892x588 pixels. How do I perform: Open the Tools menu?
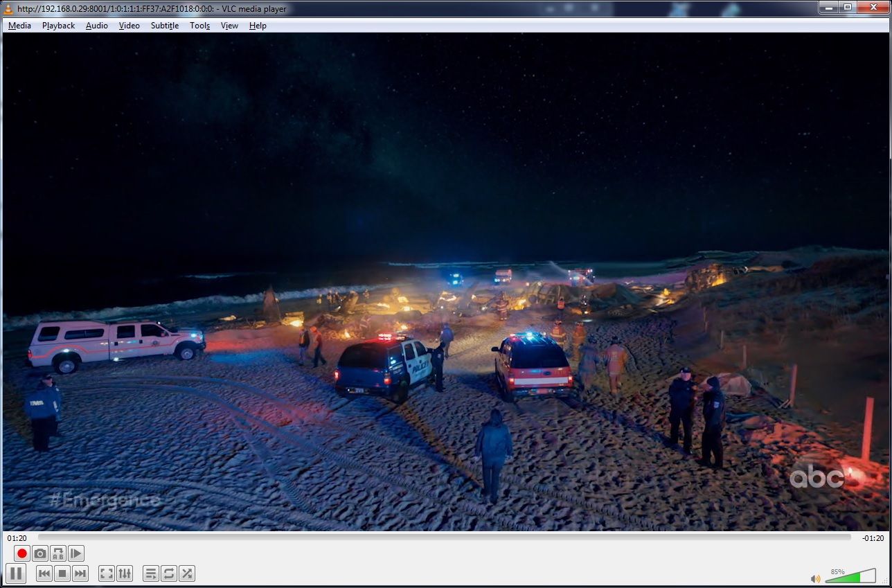199,26
